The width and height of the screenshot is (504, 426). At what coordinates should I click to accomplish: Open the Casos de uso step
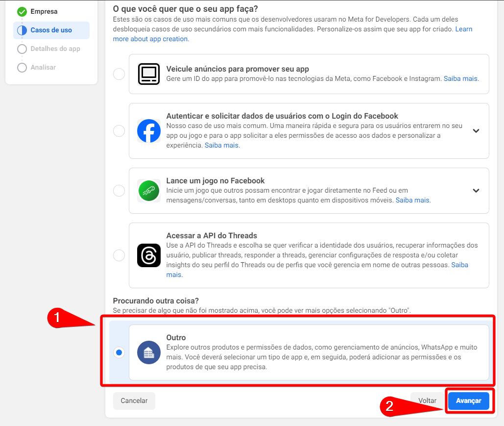pyautogui.click(x=51, y=30)
